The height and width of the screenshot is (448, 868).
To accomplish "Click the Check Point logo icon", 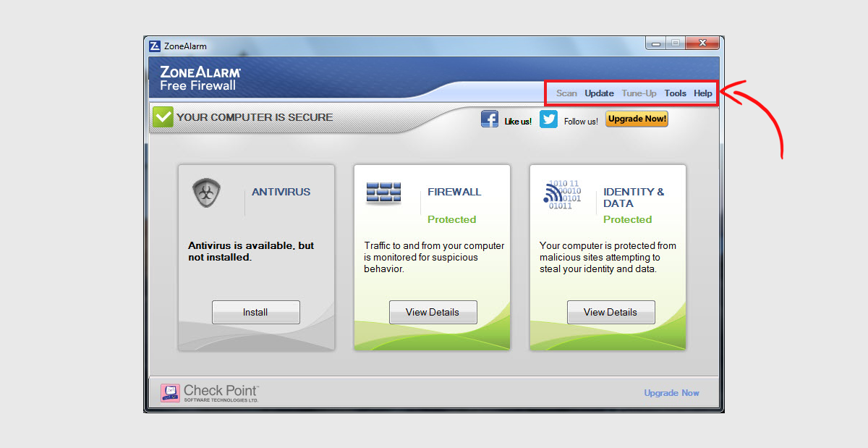I will pyautogui.click(x=170, y=393).
